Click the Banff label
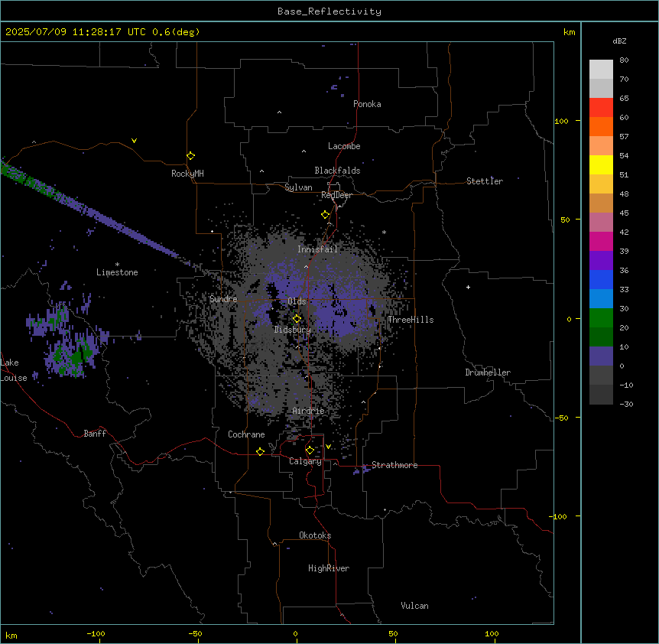Viewport: 659px width, 644px height. [95, 434]
